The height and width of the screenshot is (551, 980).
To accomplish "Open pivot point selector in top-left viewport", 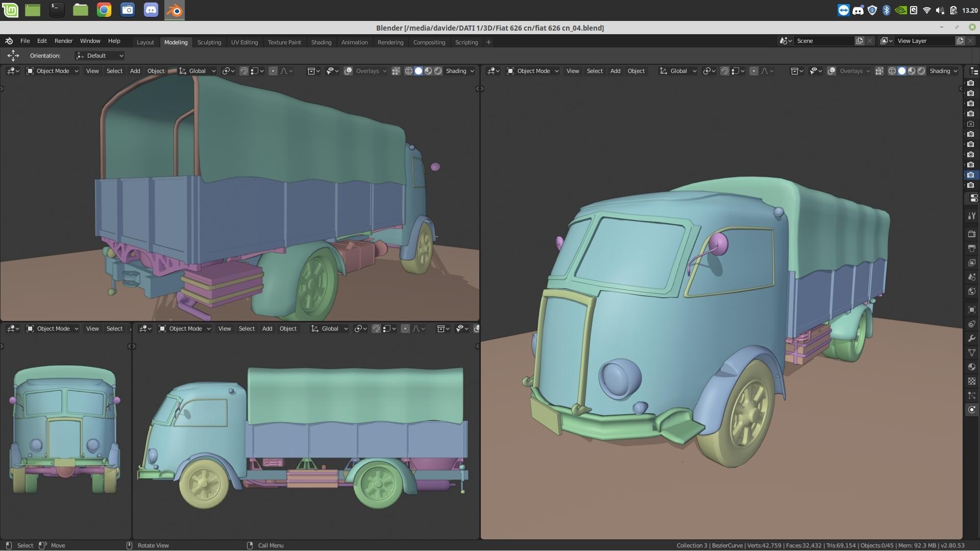I will pos(228,71).
